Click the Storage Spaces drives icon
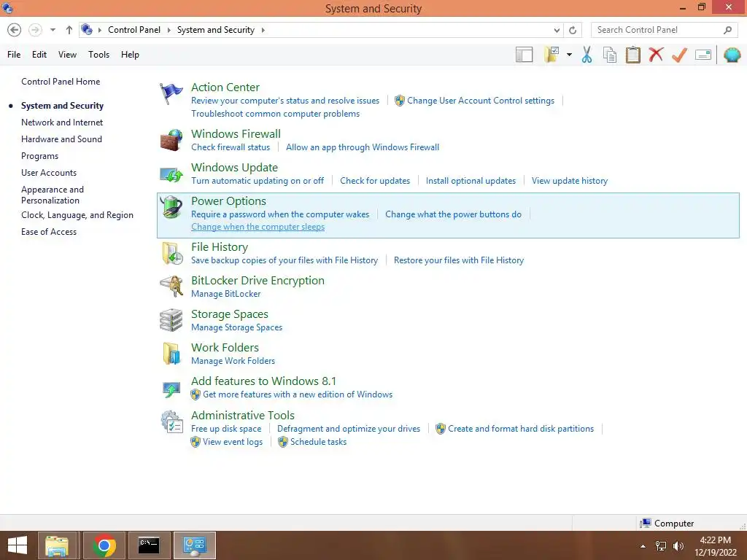The image size is (747, 560). click(171, 320)
